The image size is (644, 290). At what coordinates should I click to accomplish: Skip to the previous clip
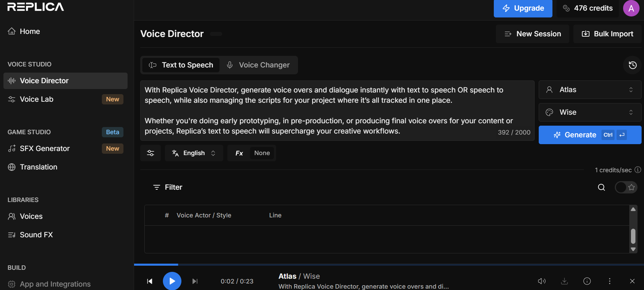point(150,281)
